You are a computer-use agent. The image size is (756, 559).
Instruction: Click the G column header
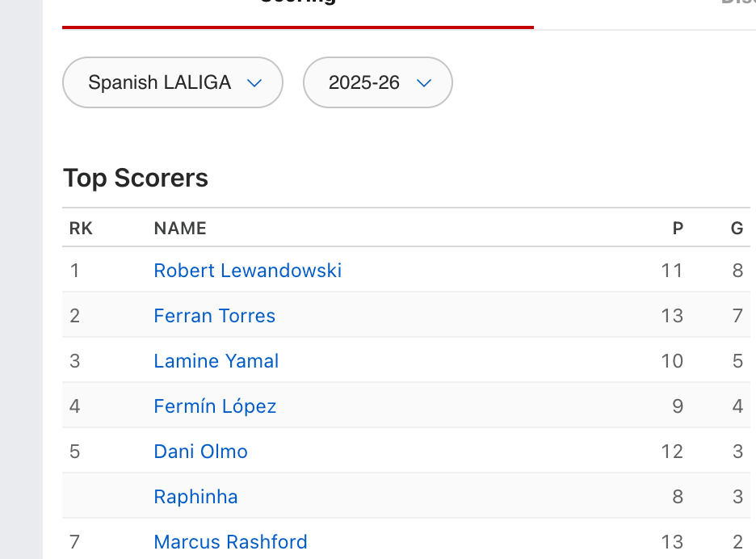pos(737,229)
